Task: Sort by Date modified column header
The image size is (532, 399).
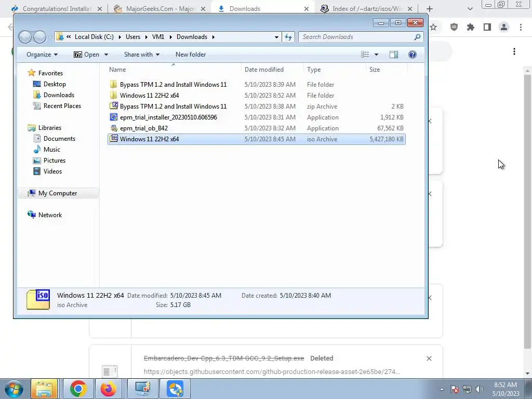Action: [x=272, y=70]
